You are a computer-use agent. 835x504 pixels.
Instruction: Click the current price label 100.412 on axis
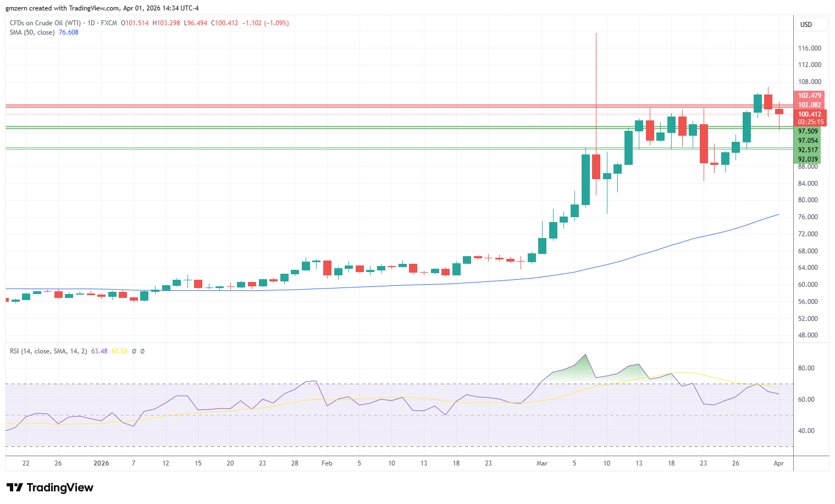click(x=810, y=114)
